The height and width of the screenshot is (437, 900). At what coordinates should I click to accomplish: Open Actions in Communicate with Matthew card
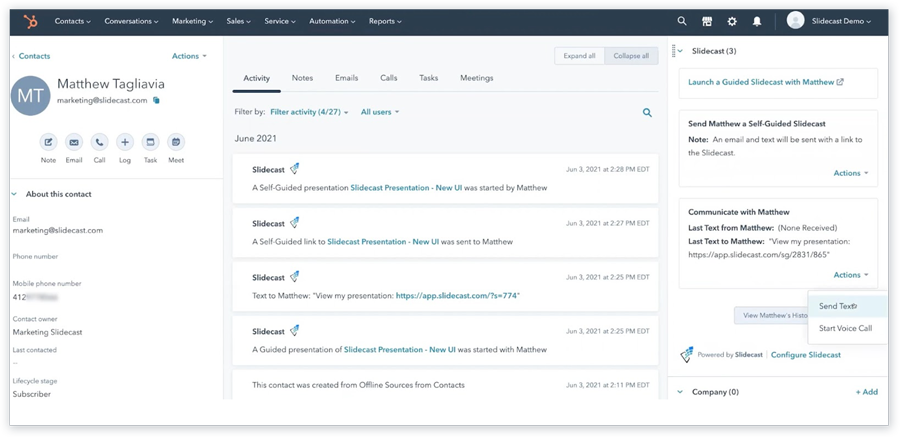pos(851,275)
